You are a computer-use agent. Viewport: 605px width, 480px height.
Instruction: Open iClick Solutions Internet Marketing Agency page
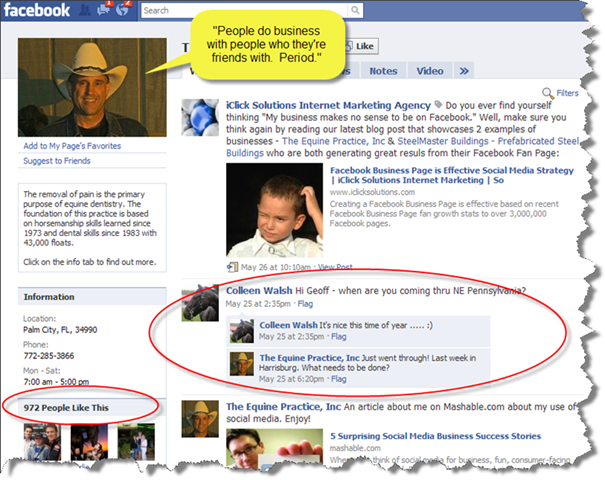tap(328, 105)
